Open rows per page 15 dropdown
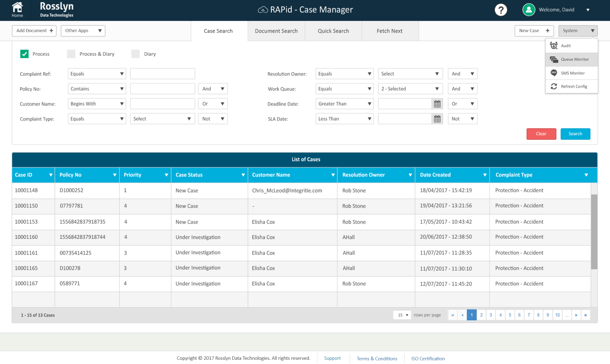The image size is (610, 364). pyautogui.click(x=402, y=315)
